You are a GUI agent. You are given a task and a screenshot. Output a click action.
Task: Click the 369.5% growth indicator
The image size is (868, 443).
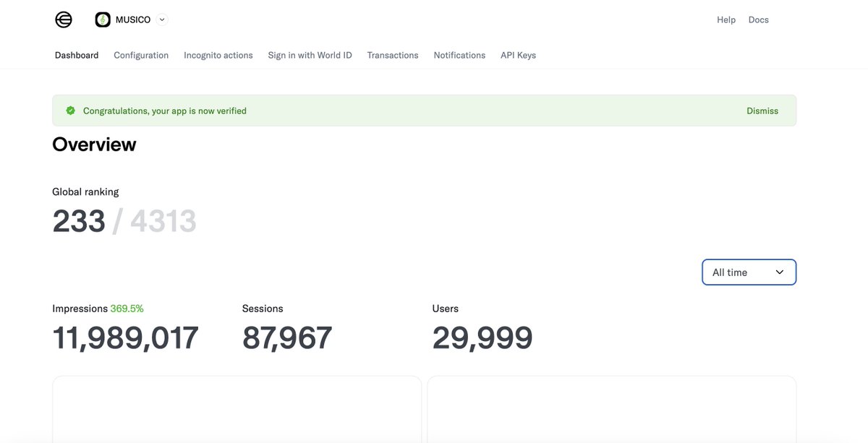click(x=127, y=309)
